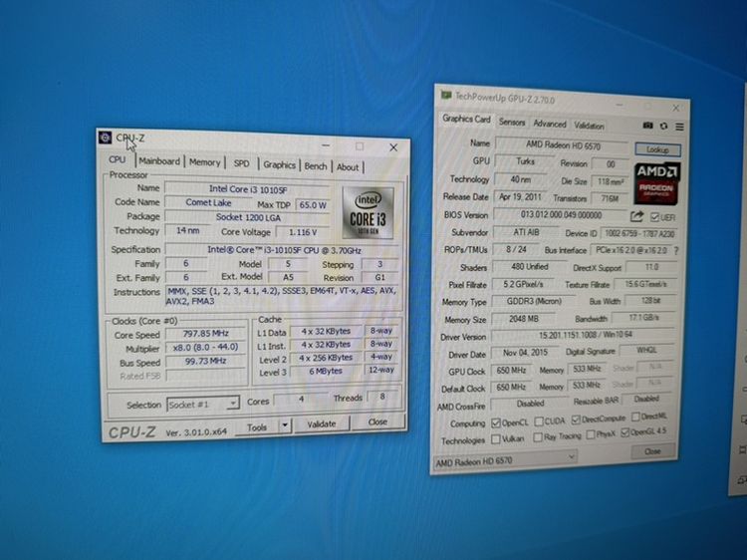The height and width of the screenshot is (560, 747).
Task: Click the GPU-Z refresh icon
Action: tap(663, 126)
